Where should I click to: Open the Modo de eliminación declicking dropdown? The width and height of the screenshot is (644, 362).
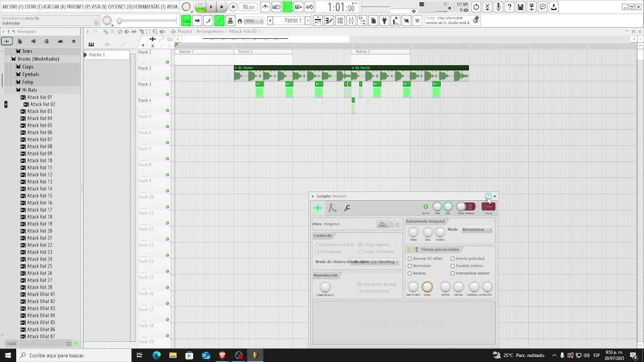tap(374, 262)
